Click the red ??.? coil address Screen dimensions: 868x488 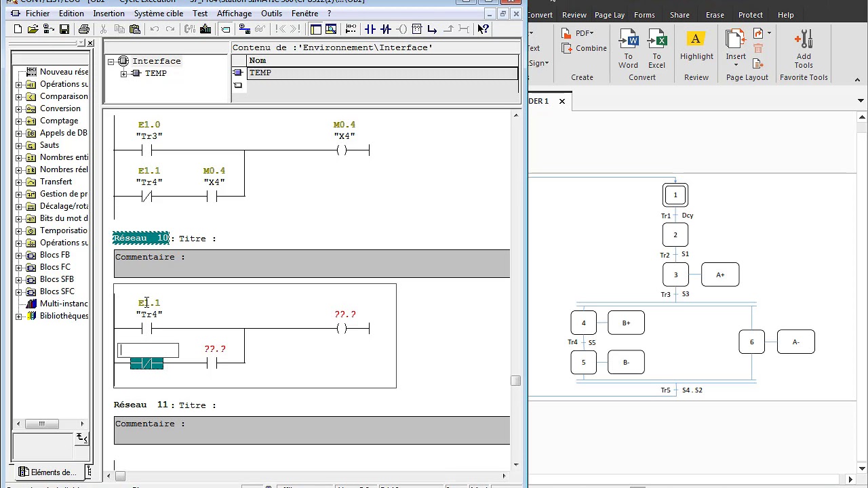coord(345,314)
